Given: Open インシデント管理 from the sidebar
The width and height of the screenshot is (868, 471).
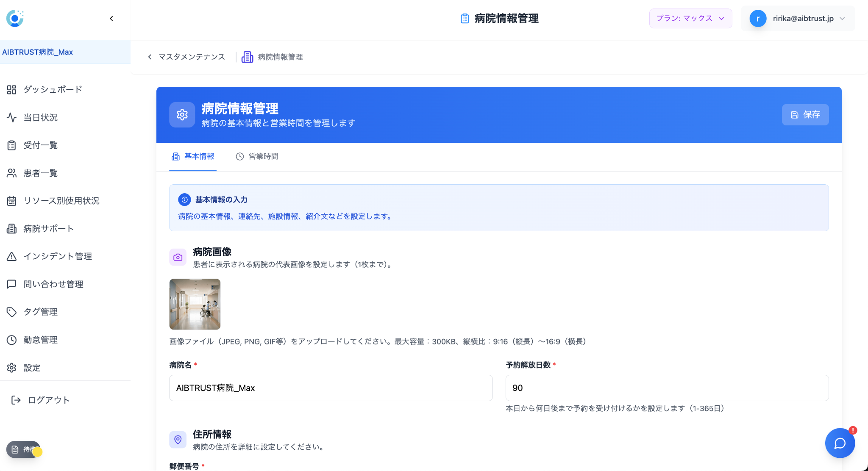Looking at the screenshot, I should coord(58,256).
